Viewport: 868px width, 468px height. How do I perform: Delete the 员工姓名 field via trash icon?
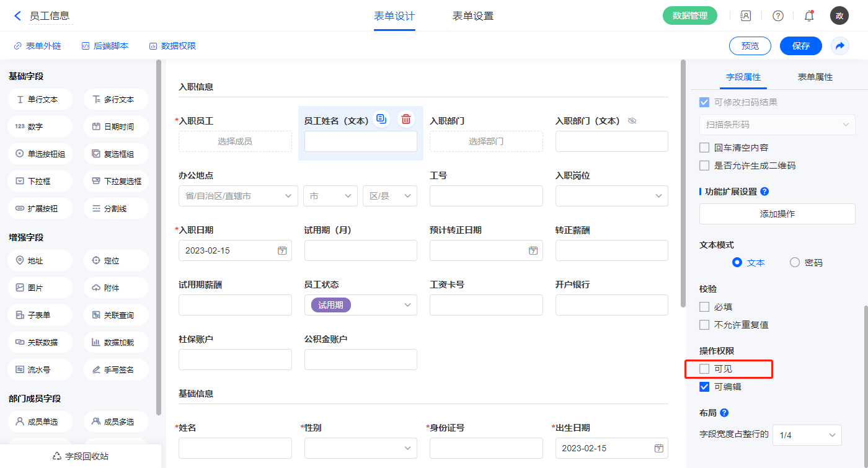(406, 119)
